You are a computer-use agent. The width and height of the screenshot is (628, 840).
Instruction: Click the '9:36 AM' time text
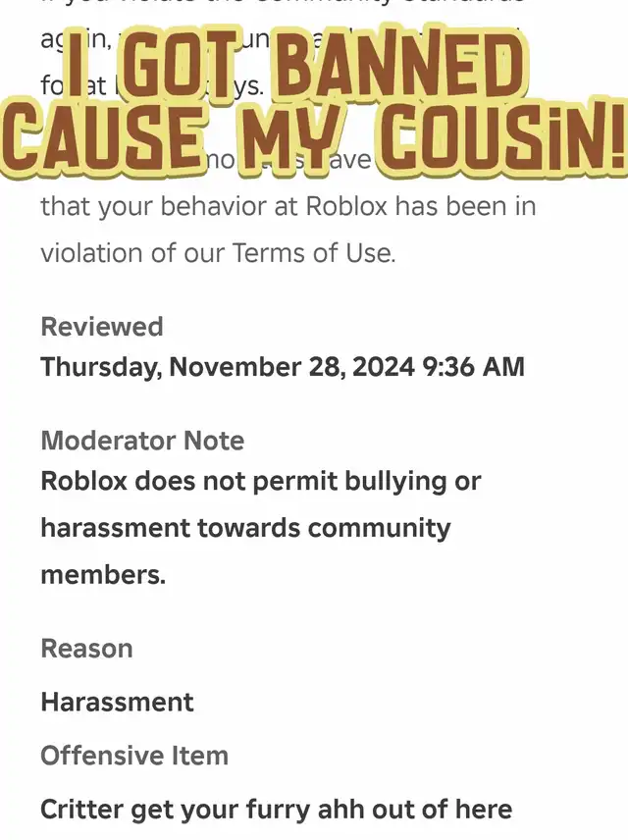tap(474, 367)
